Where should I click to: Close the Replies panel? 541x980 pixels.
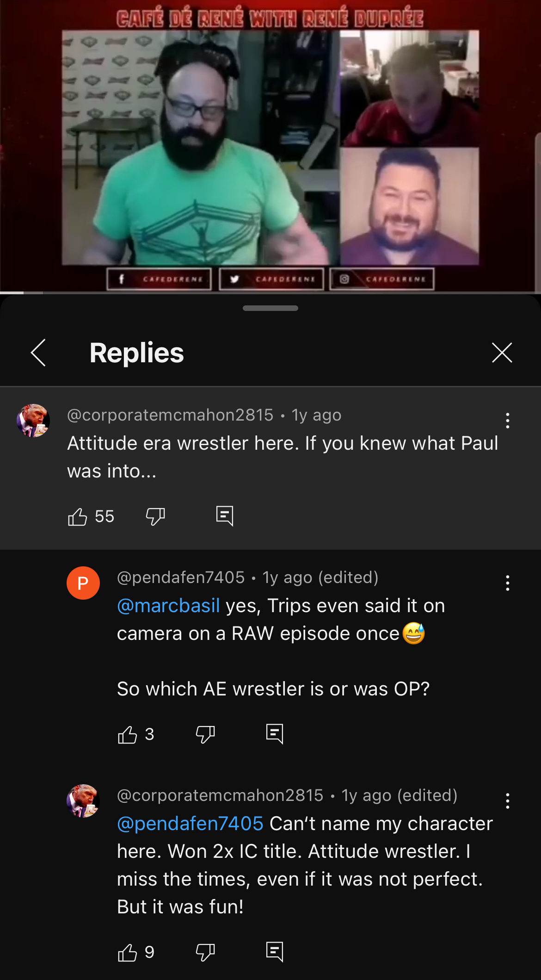tap(502, 353)
